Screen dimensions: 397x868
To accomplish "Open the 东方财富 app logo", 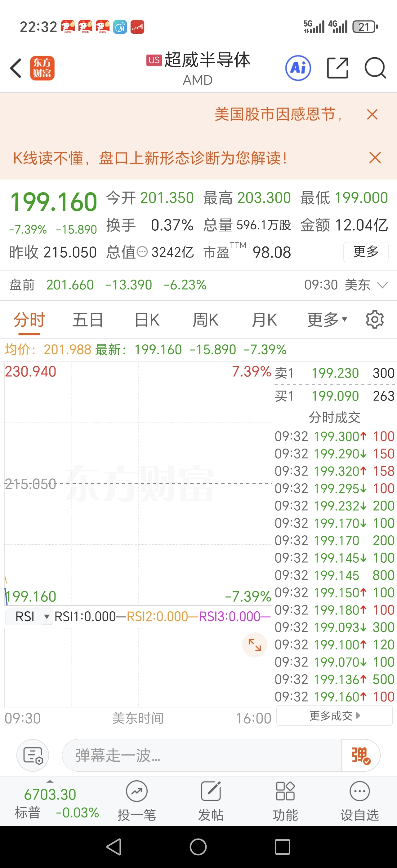I will point(42,68).
